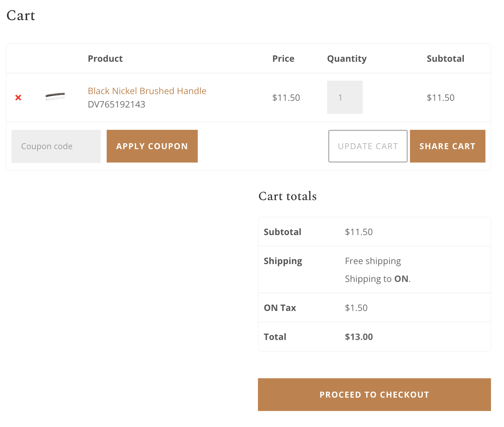The width and height of the screenshot is (504, 427).
Task: Open the Black Nickel Brushed Handle link
Action: [147, 91]
